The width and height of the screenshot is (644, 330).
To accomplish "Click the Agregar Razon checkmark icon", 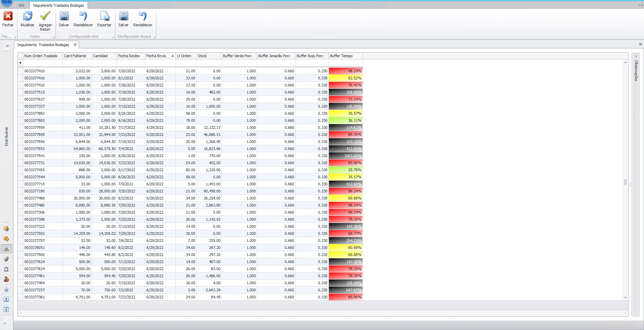I will point(45,15).
